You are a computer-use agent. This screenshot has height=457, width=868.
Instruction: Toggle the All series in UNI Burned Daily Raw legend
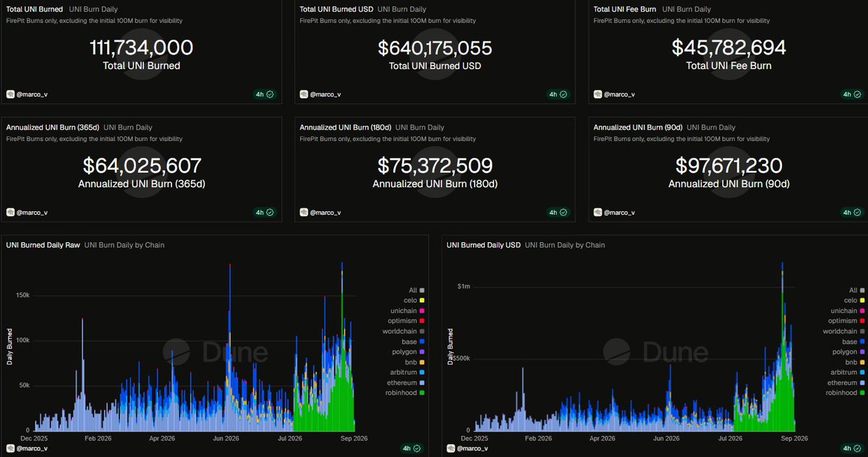[x=416, y=290]
